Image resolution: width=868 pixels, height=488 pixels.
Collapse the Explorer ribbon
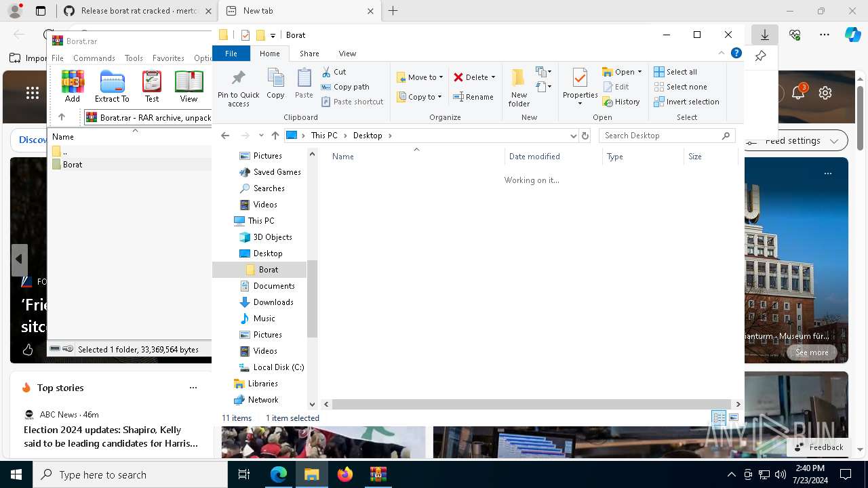(722, 53)
